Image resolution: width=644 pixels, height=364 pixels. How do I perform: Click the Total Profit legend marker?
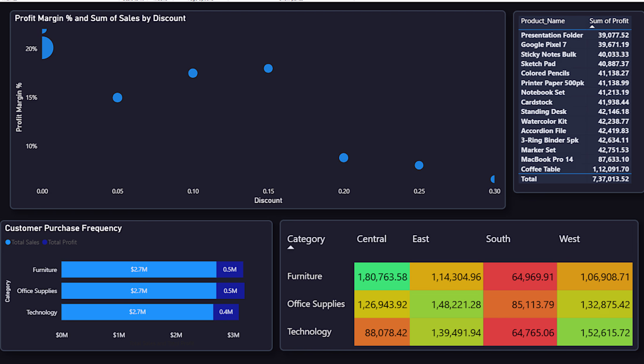coord(44,242)
